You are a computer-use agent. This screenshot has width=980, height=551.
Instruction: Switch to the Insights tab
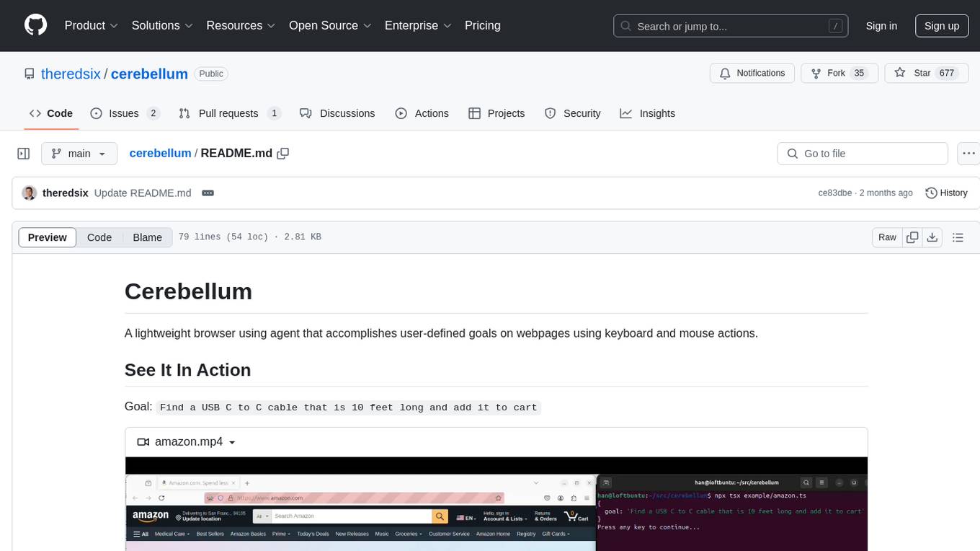point(648,113)
